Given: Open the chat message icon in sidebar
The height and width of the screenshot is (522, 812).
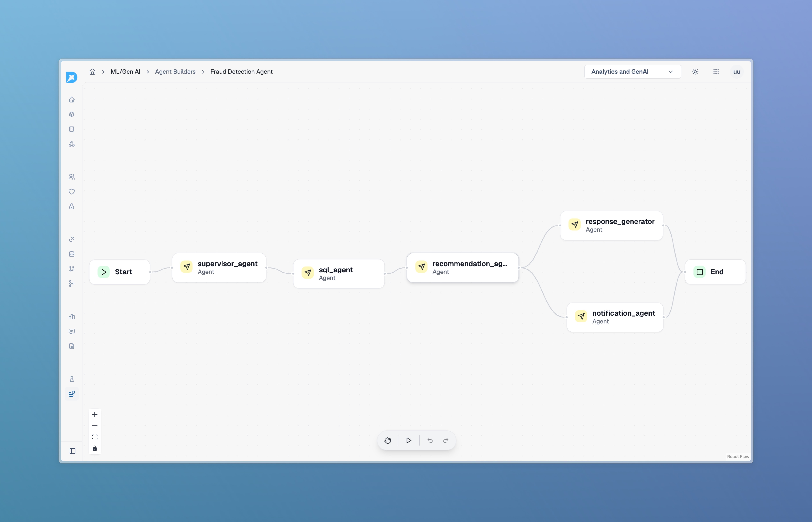Looking at the screenshot, I should (x=71, y=331).
